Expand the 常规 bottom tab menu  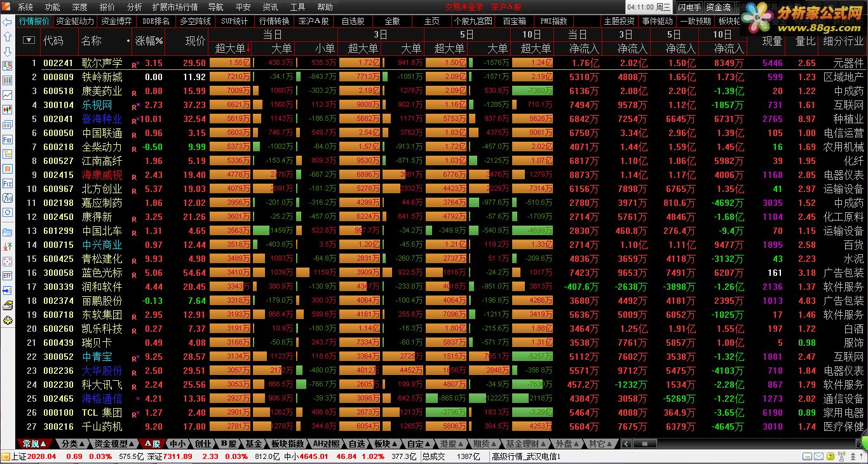(x=35, y=444)
